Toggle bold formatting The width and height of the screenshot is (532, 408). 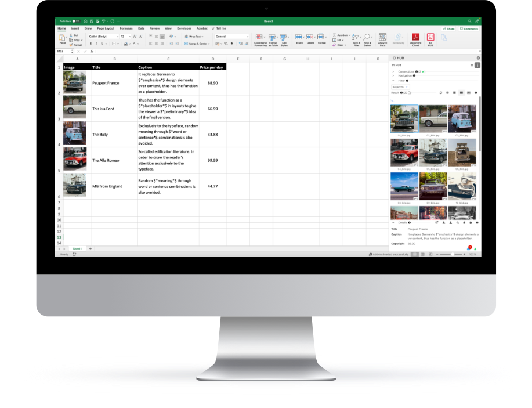[91, 44]
